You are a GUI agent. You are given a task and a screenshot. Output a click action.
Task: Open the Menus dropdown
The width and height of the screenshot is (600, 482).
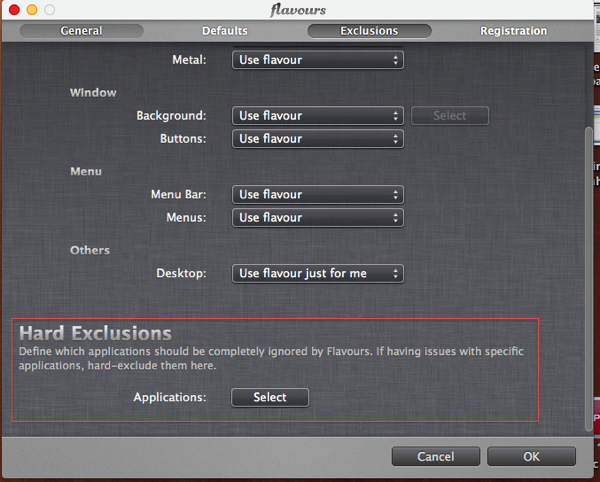click(x=318, y=218)
